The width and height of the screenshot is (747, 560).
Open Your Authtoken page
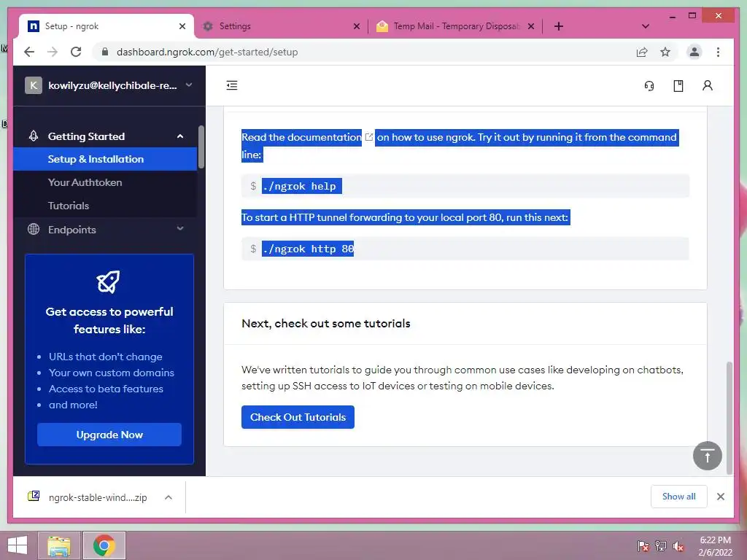[x=85, y=182]
